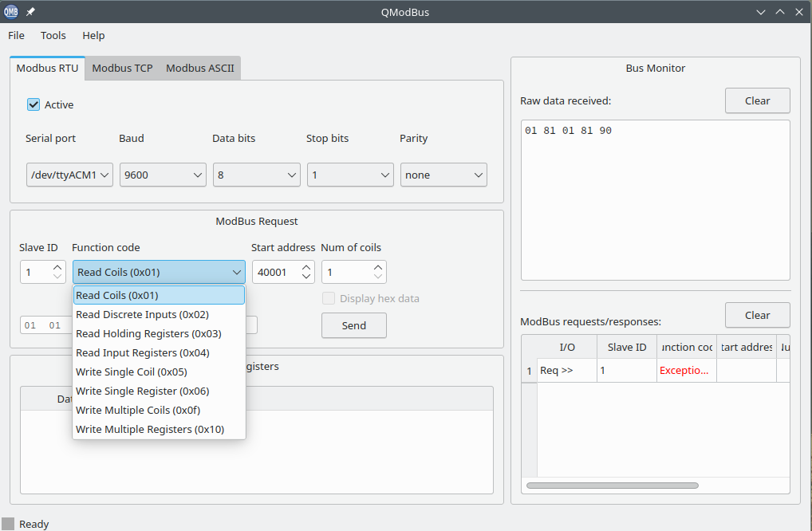812x531 pixels.
Task: Clear the raw data received log
Action: tap(757, 100)
